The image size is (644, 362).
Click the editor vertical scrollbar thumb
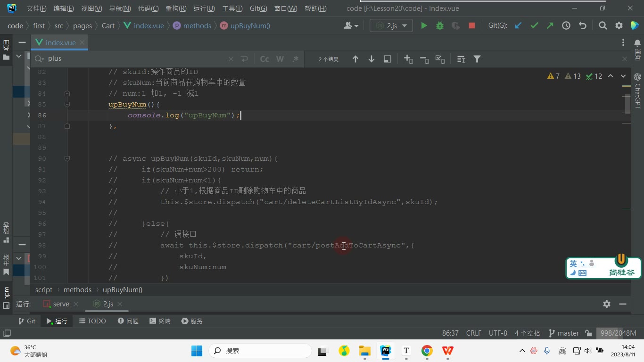627,105
